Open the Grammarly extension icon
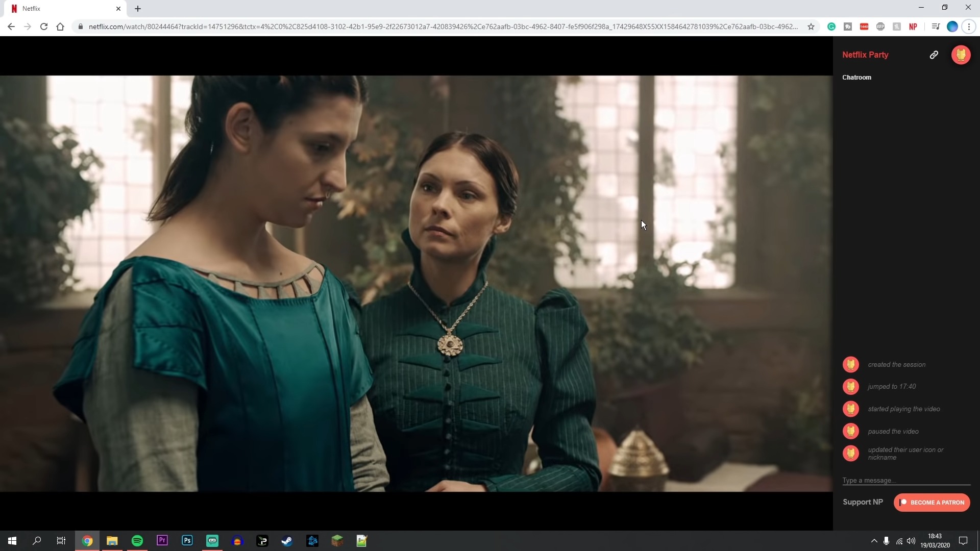Screen dimensions: 980x551 [x=831, y=27]
